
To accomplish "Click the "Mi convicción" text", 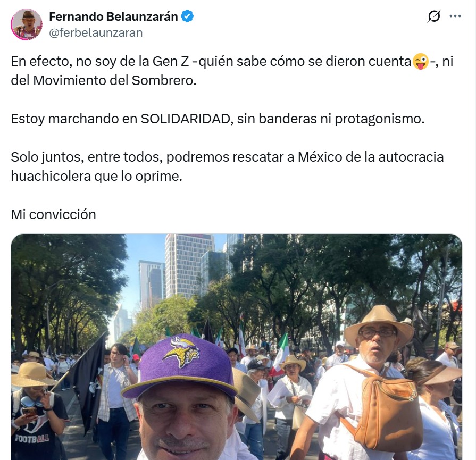I will [x=53, y=214].
